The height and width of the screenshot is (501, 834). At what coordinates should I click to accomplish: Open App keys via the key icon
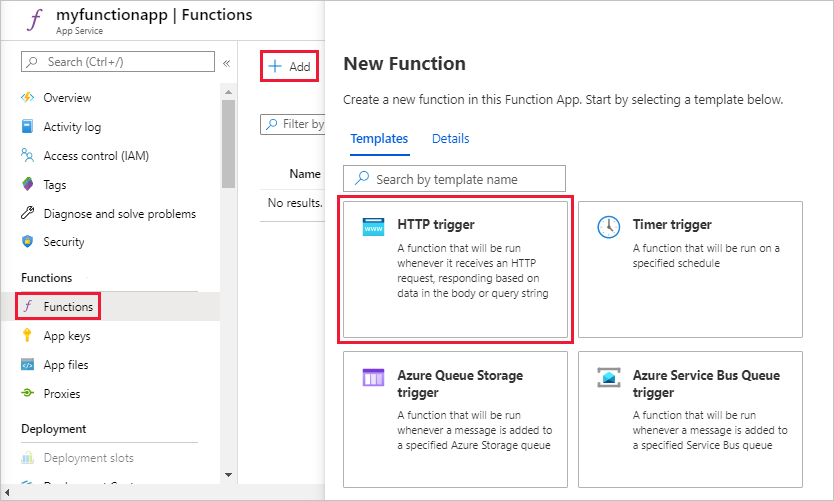tap(28, 336)
